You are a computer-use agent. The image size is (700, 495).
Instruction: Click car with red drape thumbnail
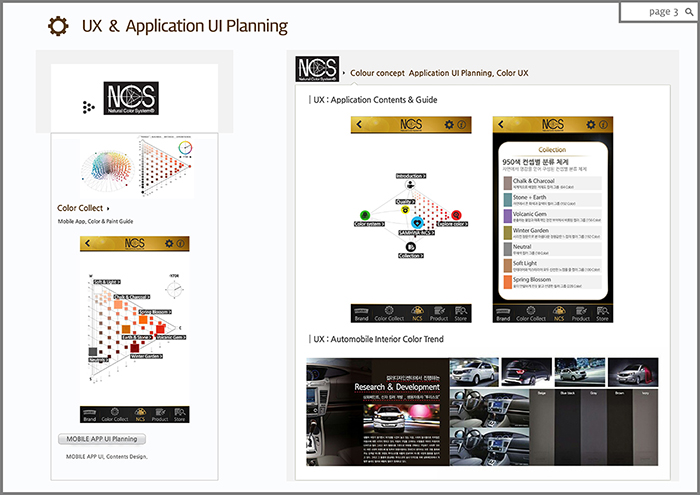point(633,372)
